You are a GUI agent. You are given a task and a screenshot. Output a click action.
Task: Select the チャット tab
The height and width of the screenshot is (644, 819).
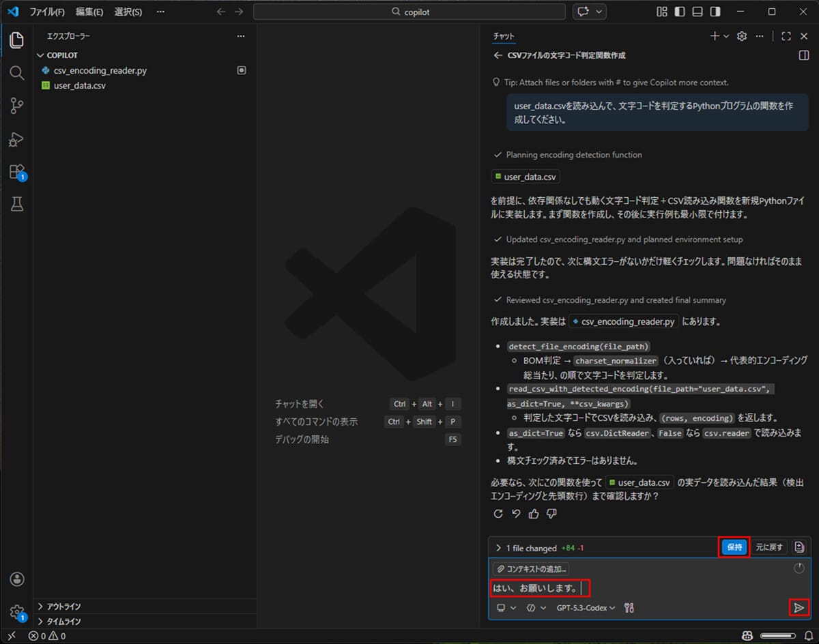504,35
